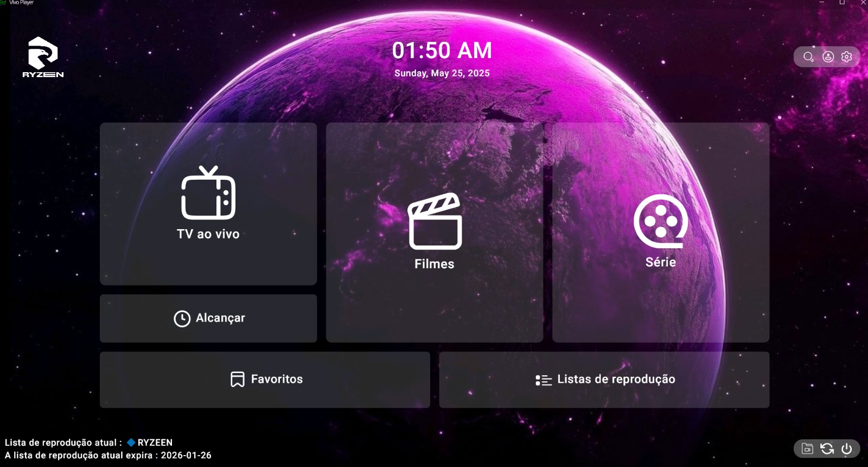The height and width of the screenshot is (467, 868).
Task: Refresh the playlist with the sync icon
Action: [x=827, y=449]
